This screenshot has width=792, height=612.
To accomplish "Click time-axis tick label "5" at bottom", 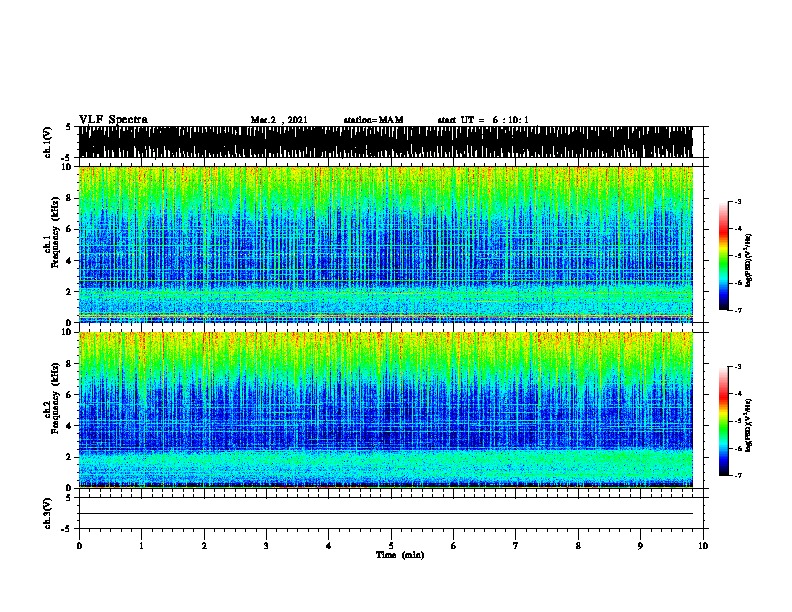I will pos(391,545).
